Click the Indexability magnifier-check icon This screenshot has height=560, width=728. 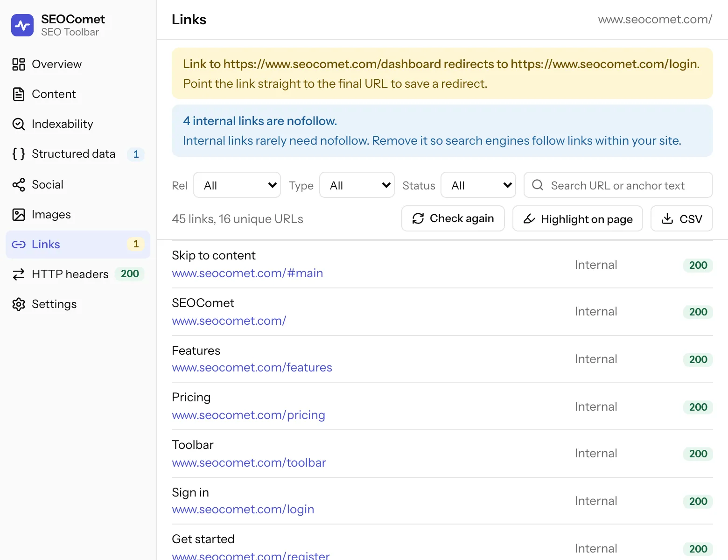click(x=19, y=124)
